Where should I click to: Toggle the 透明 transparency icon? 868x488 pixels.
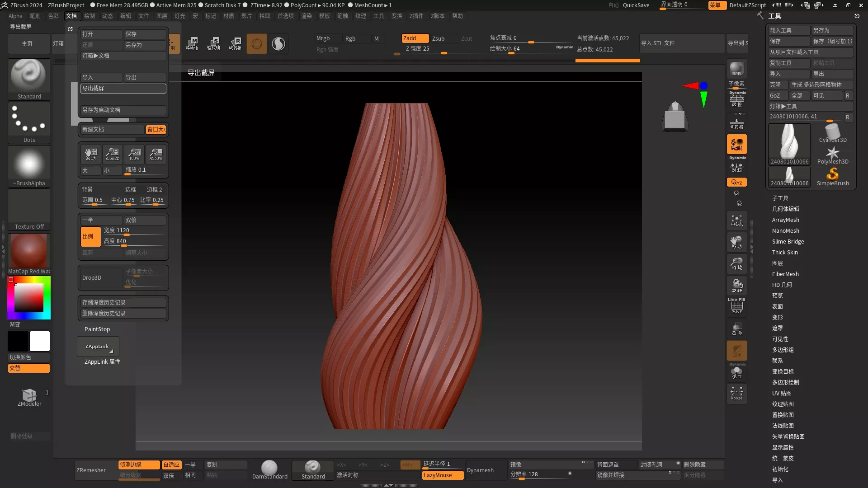736,329
